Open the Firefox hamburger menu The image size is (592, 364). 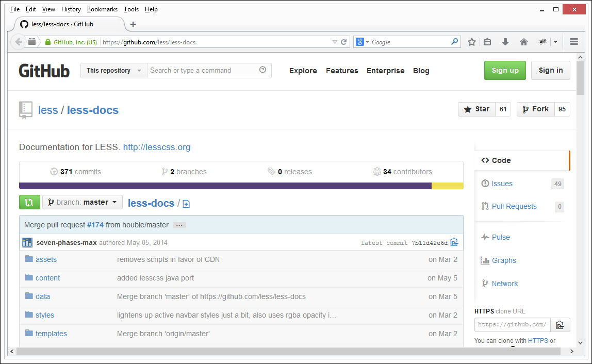(x=573, y=42)
